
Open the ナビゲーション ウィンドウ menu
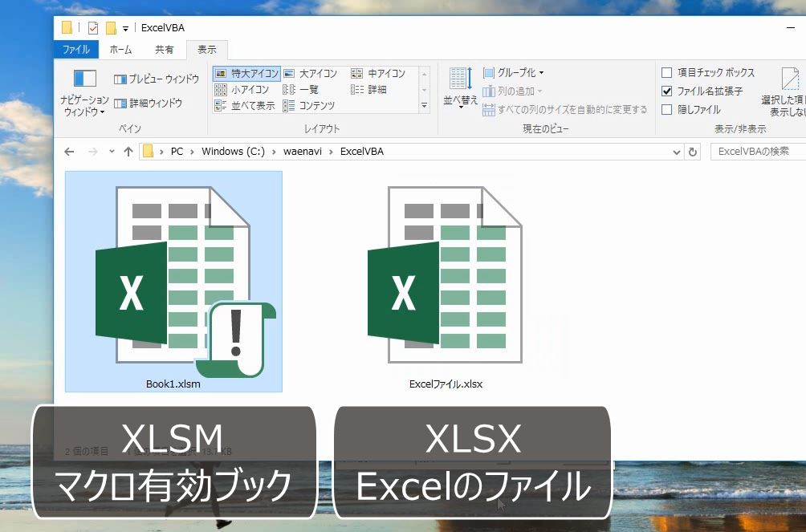(x=83, y=92)
